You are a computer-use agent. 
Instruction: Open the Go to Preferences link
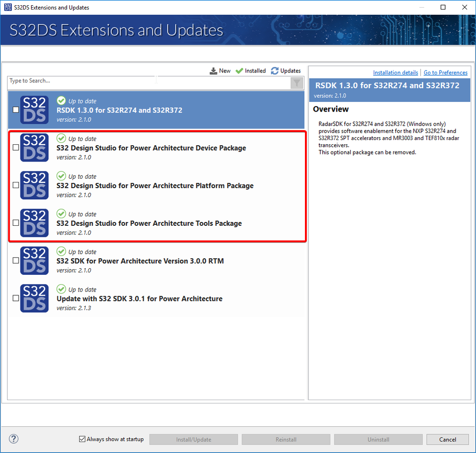pos(446,72)
